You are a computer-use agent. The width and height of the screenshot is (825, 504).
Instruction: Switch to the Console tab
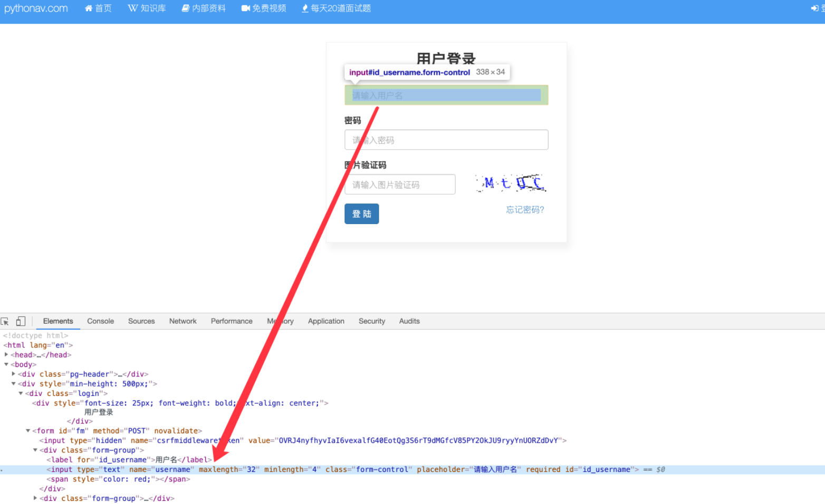[100, 321]
